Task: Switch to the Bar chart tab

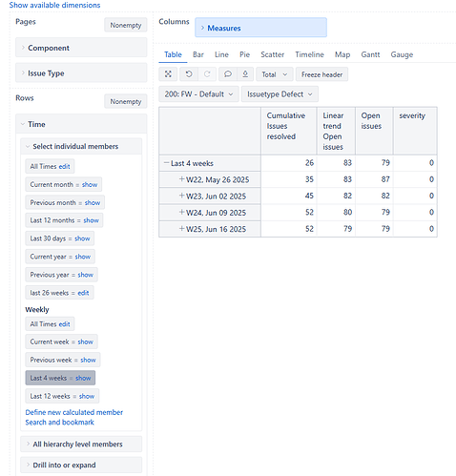Action: click(198, 54)
